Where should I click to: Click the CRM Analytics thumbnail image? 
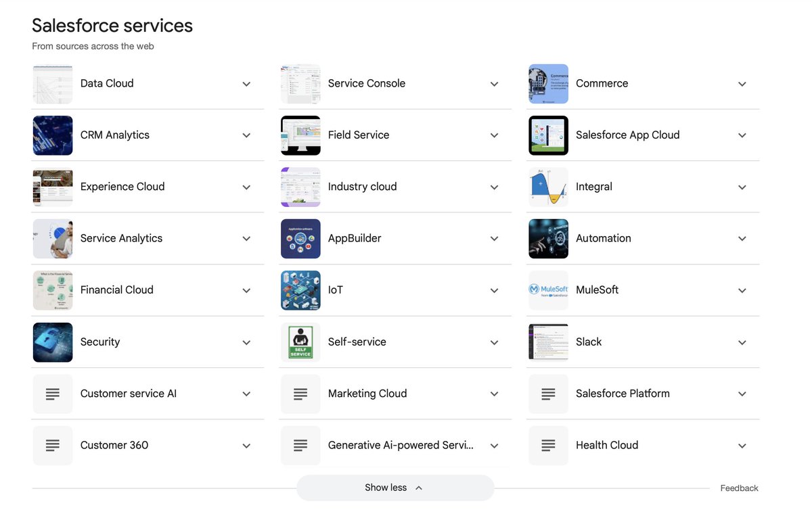pos(53,135)
